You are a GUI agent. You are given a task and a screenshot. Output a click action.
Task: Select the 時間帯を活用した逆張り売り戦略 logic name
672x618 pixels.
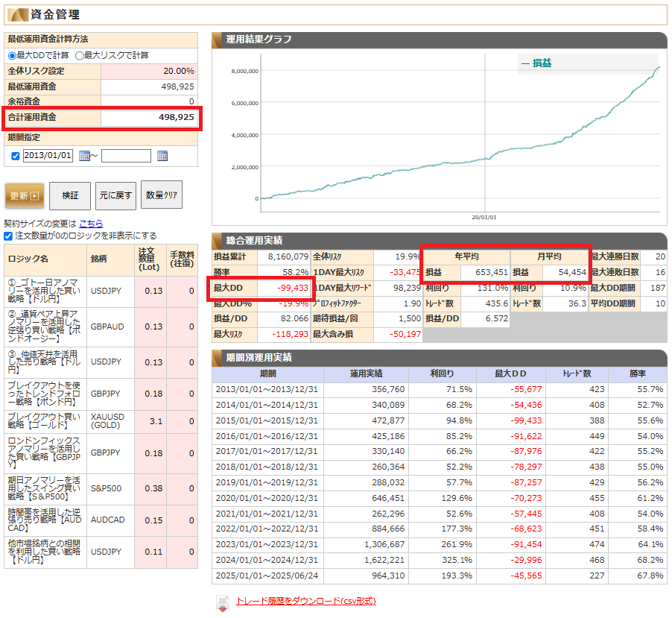pos(45,520)
